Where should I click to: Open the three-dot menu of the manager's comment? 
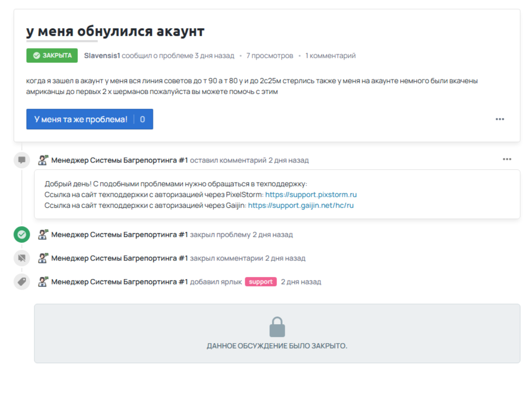(x=507, y=159)
